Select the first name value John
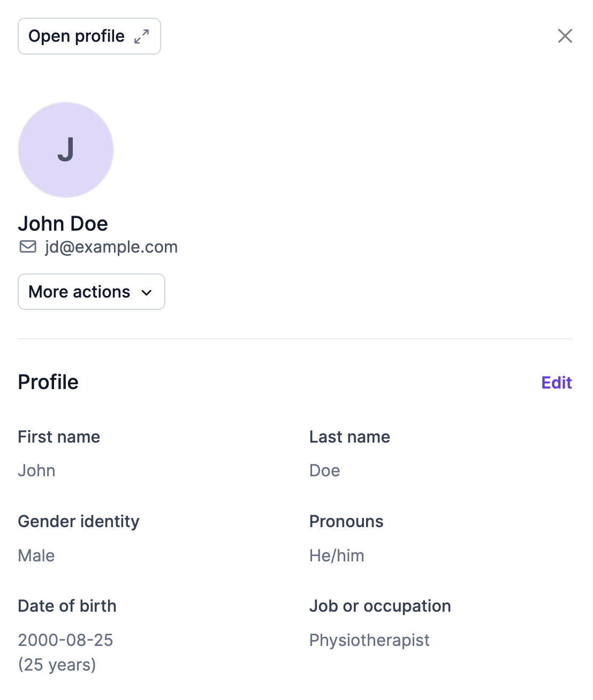This screenshot has width=593, height=700. pos(36,470)
